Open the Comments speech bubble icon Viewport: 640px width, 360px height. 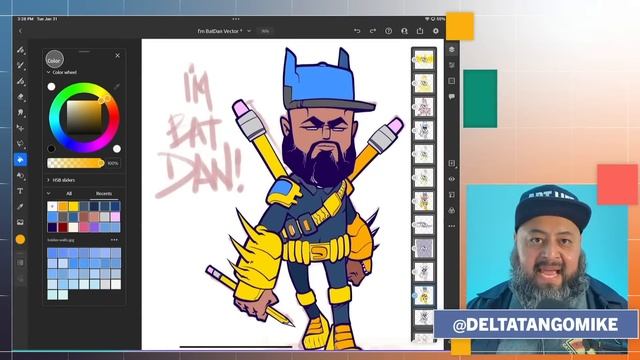tap(452, 97)
